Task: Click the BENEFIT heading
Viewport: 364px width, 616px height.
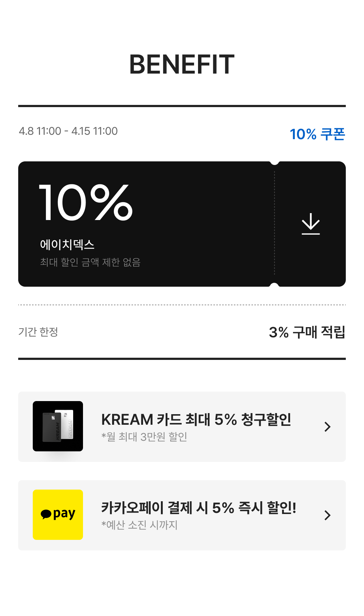Action: pos(182,65)
